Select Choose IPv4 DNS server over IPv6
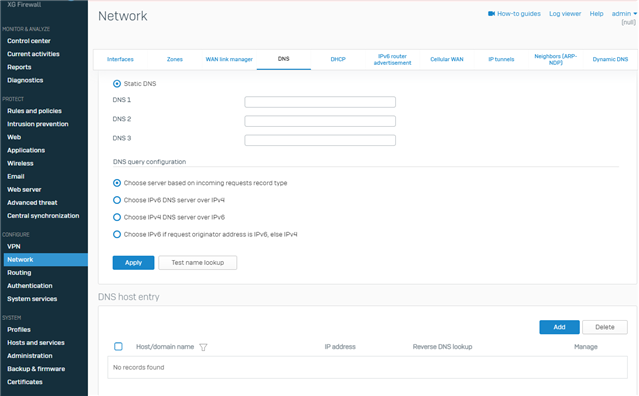The image size is (639, 396). pos(117,217)
